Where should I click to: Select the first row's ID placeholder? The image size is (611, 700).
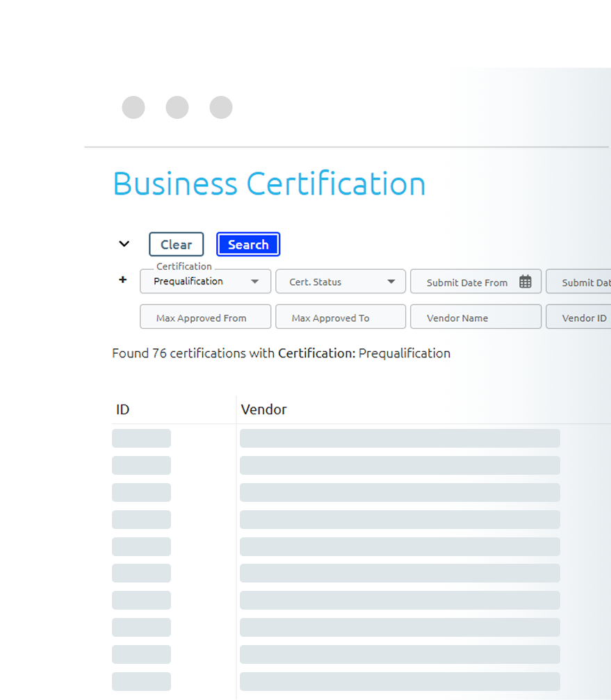[141, 438]
